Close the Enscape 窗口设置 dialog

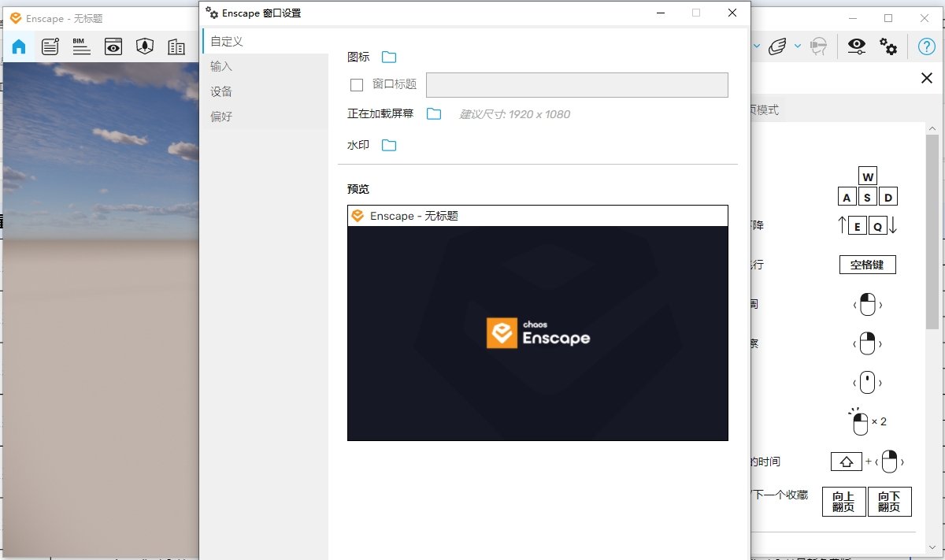tap(732, 13)
